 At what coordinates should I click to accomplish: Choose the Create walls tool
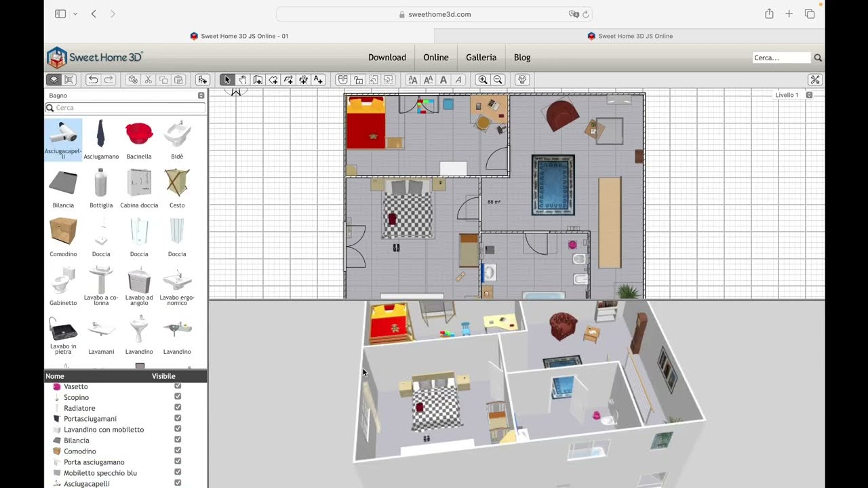(258, 80)
